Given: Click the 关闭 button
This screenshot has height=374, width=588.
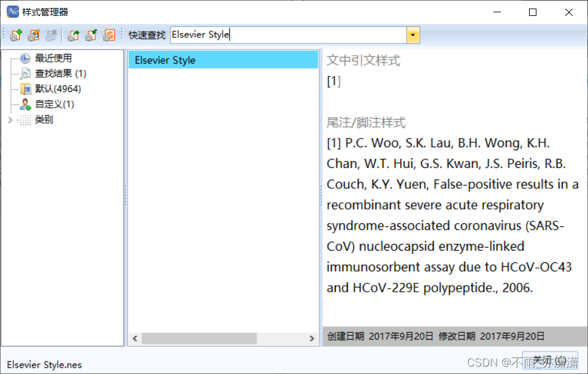Looking at the screenshot, I should pyautogui.click(x=550, y=361).
